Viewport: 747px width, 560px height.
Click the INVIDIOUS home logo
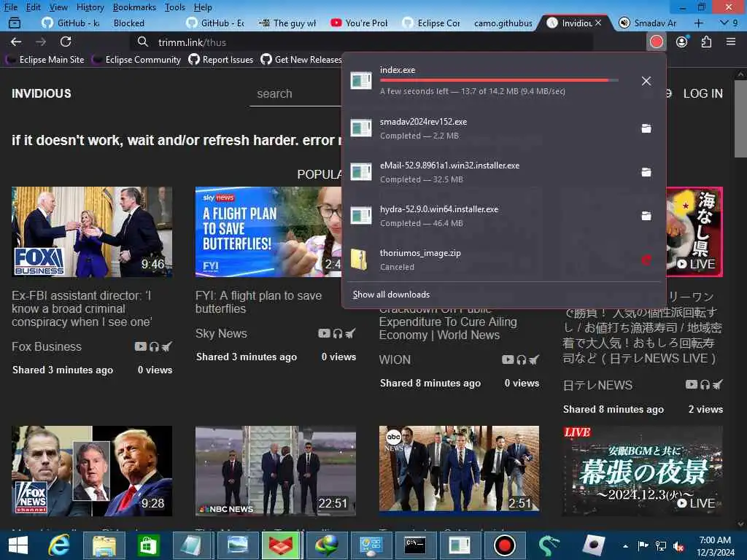42,93
